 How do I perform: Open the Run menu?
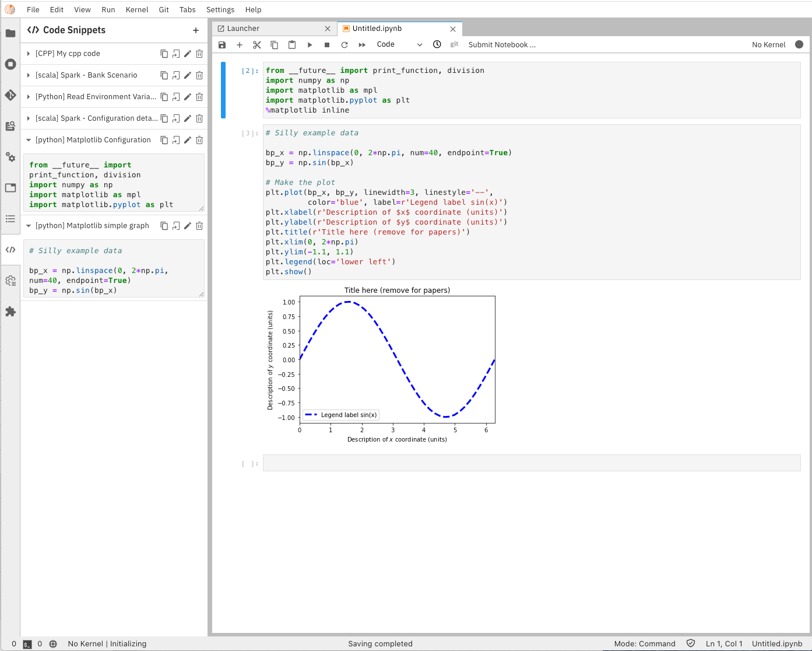point(108,10)
